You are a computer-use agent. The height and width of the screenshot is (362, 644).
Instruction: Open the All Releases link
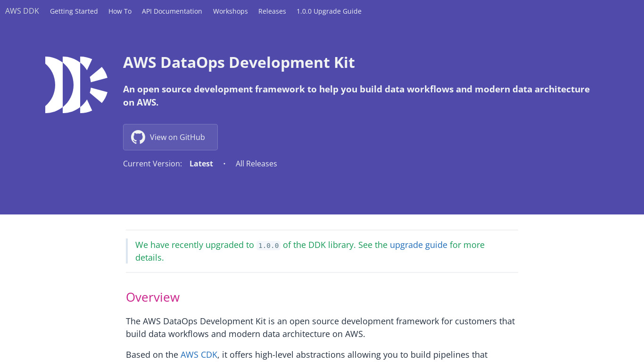click(x=256, y=164)
